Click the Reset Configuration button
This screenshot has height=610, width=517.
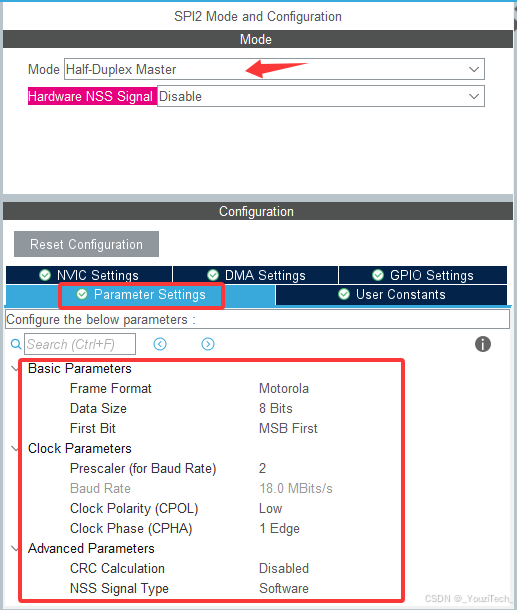[86, 244]
